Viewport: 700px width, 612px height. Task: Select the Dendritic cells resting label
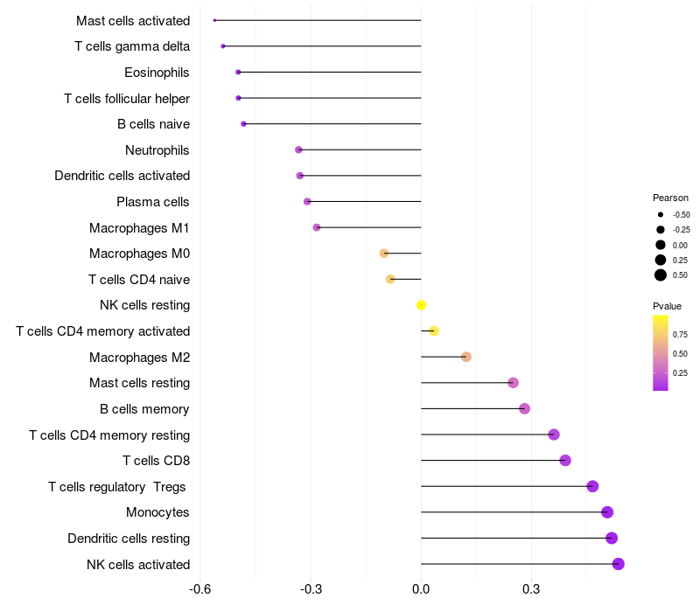[x=129, y=539]
